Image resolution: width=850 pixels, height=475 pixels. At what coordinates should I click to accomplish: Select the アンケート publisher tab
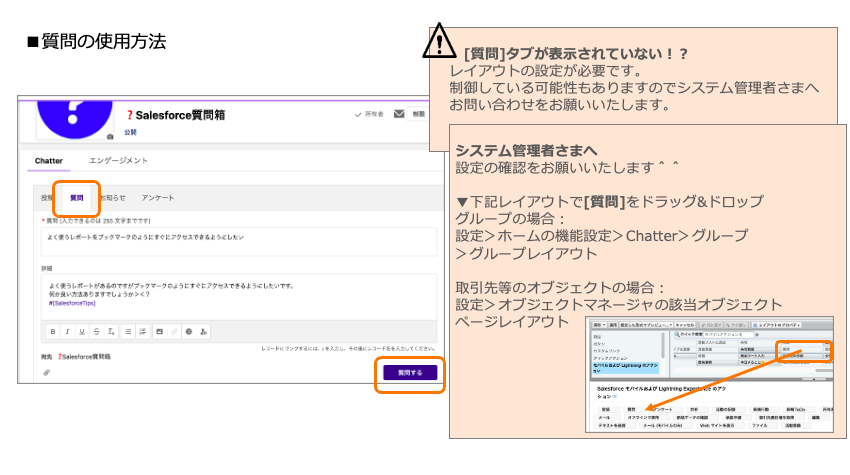[x=158, y=198]
